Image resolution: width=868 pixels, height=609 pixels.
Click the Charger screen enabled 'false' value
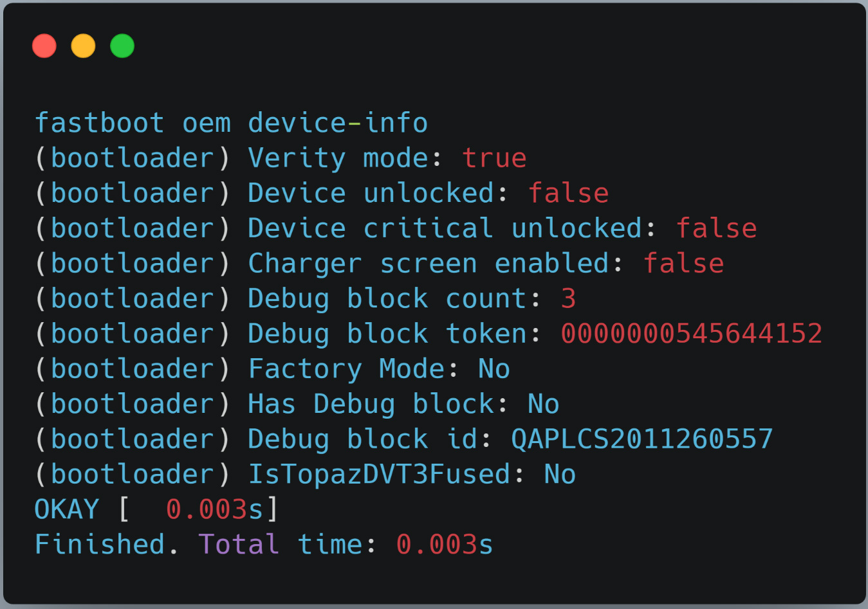(683, 264)
